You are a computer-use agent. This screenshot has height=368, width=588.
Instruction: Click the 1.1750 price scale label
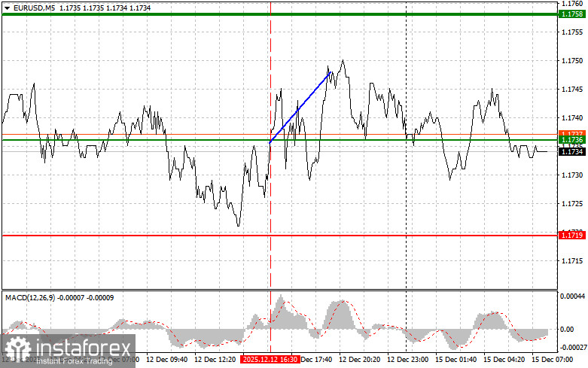(x=572, y=61)
